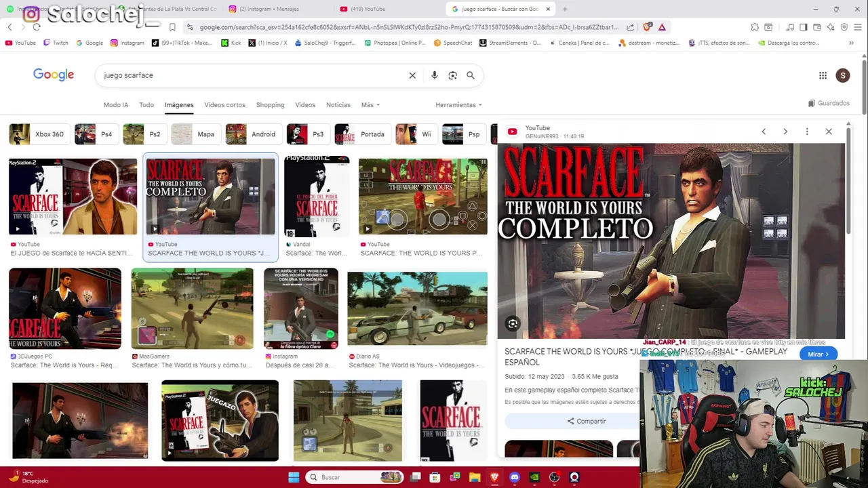Viewport: 868px width, 488px height.
Task: Open Task View from the taskbar
Action: click(415, 477)
